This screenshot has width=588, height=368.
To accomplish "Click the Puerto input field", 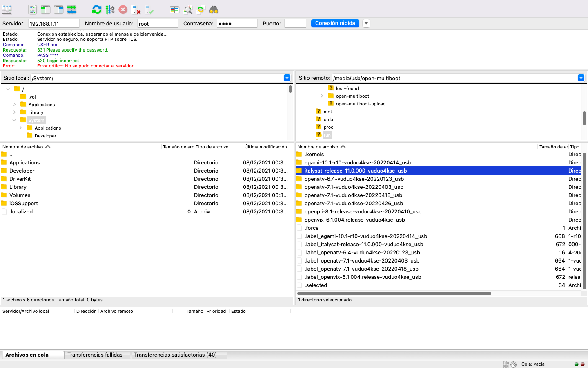I will point(295,23).
